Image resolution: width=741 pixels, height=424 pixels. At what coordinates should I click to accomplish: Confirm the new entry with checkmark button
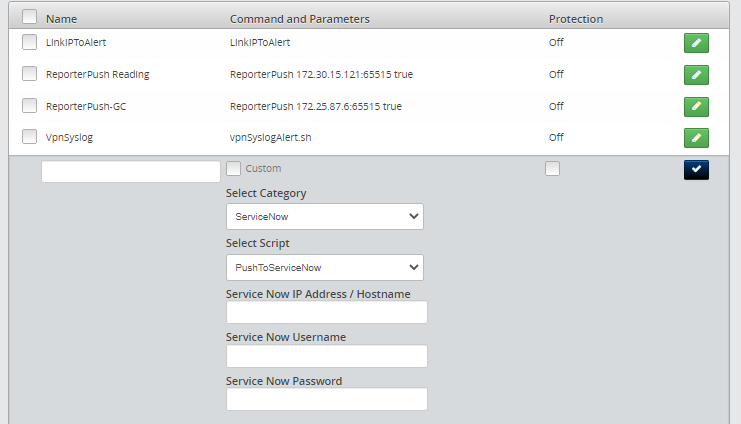pos(696,169)
